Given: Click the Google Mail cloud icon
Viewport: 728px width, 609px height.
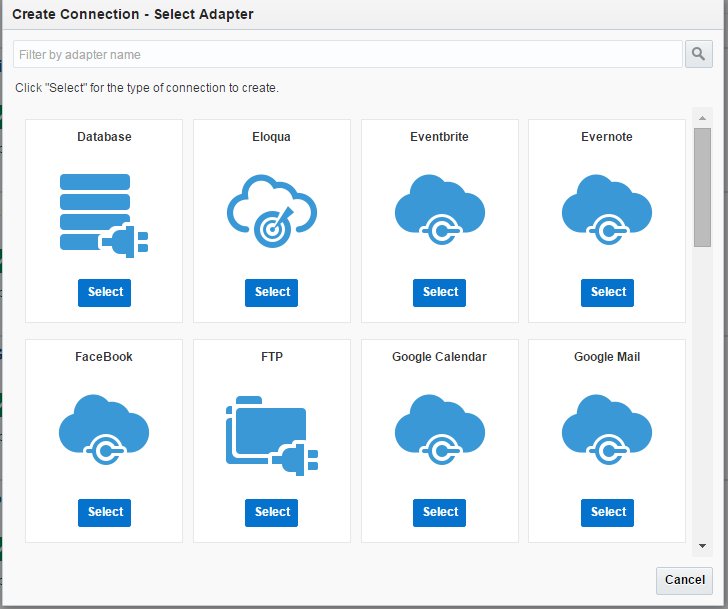Looking at the screenshot, I should tap(607, 430).
